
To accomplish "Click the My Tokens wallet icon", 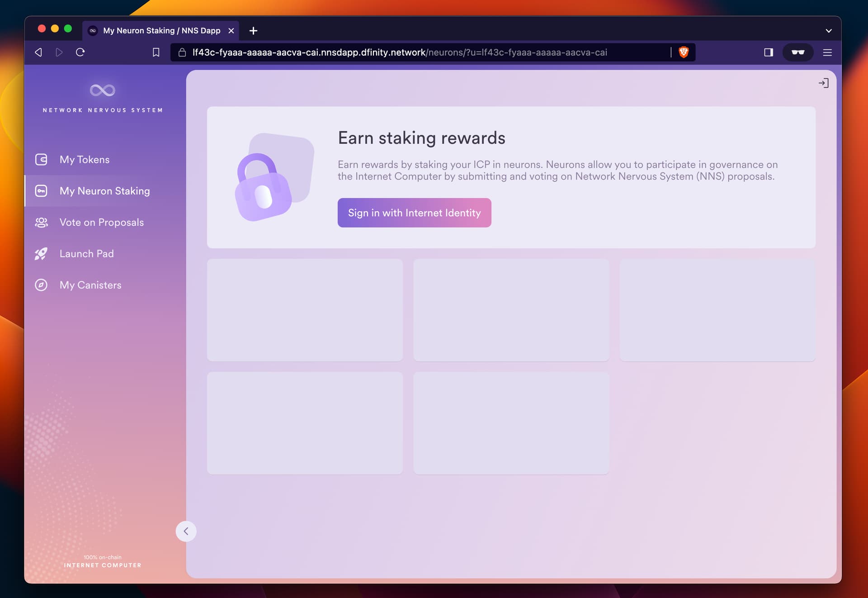I will 41,159.
